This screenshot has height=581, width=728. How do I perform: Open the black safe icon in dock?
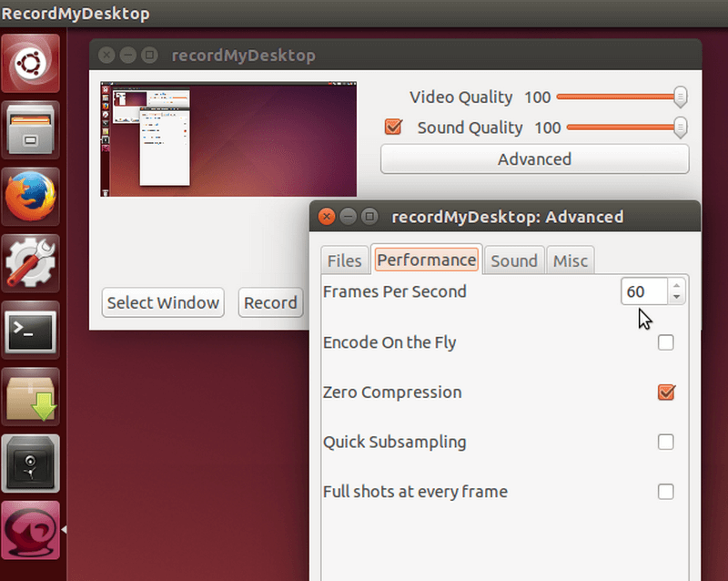pos(31,464)
